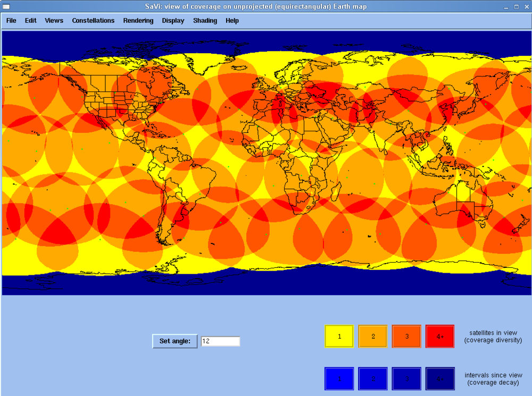Open the Shading menu

[x=205, y=21]
